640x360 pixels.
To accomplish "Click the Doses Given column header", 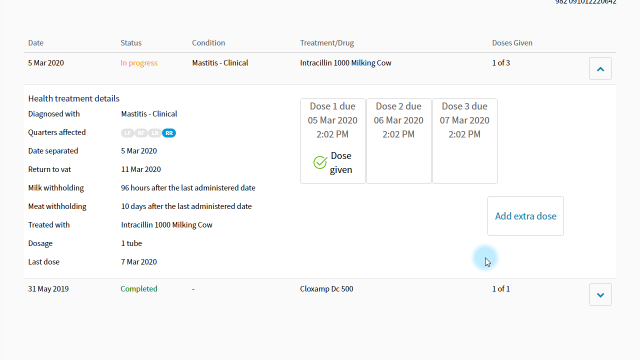I will 512,43.
